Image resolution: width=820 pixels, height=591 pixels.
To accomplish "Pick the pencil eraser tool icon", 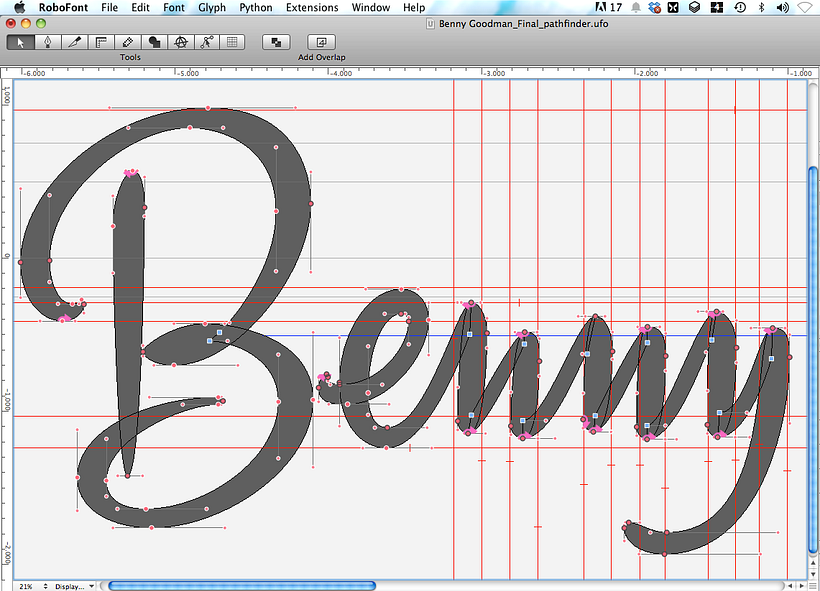I will click(126, 43).
